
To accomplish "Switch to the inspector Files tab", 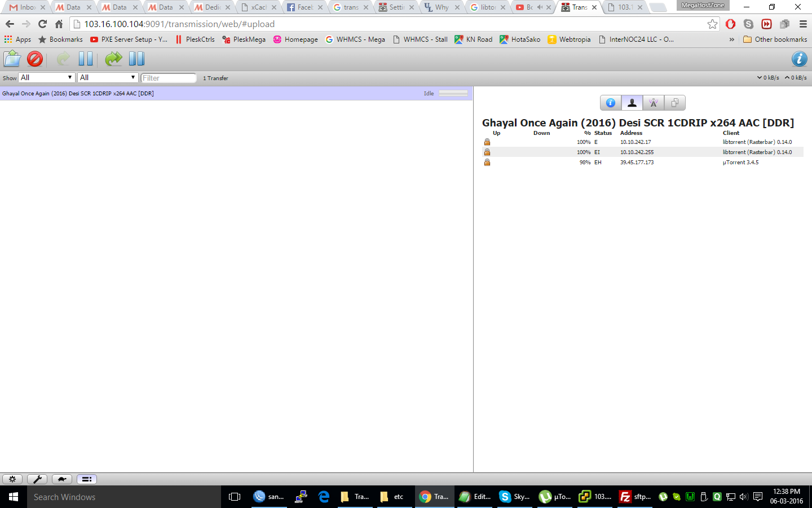I will pyautogui.click(x=675, y=103).
